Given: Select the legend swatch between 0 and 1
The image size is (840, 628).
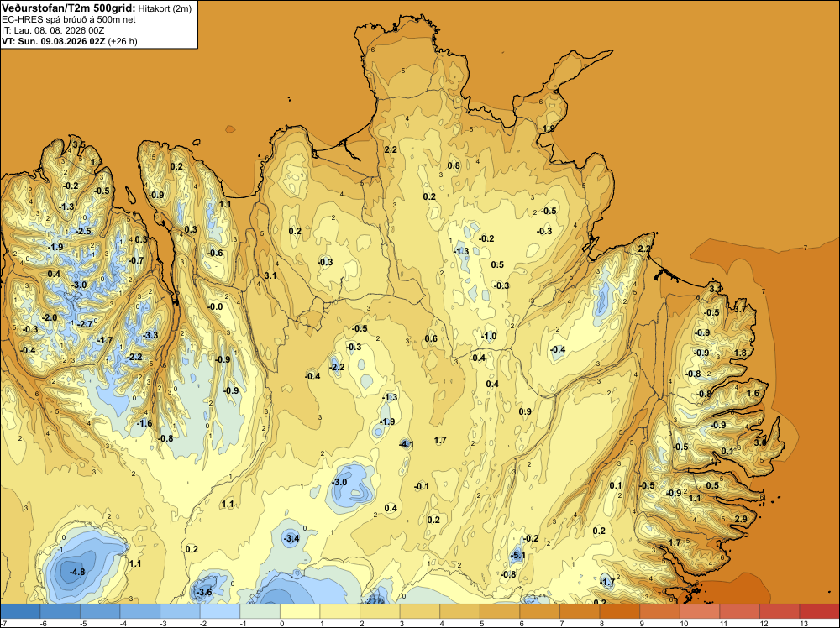Looking at the screenshot, I should 300,611.
